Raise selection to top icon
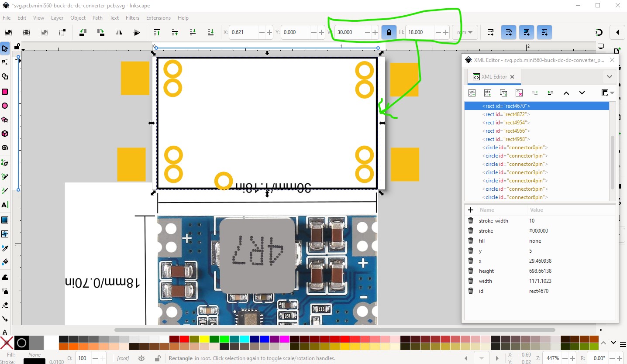The height and width of the screenshot is (364, 627). tap(157, 32)
